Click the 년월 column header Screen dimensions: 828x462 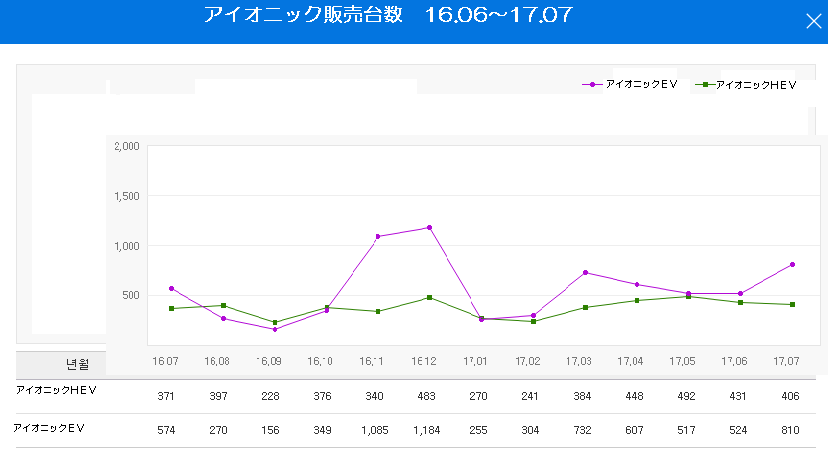point(77,364)
